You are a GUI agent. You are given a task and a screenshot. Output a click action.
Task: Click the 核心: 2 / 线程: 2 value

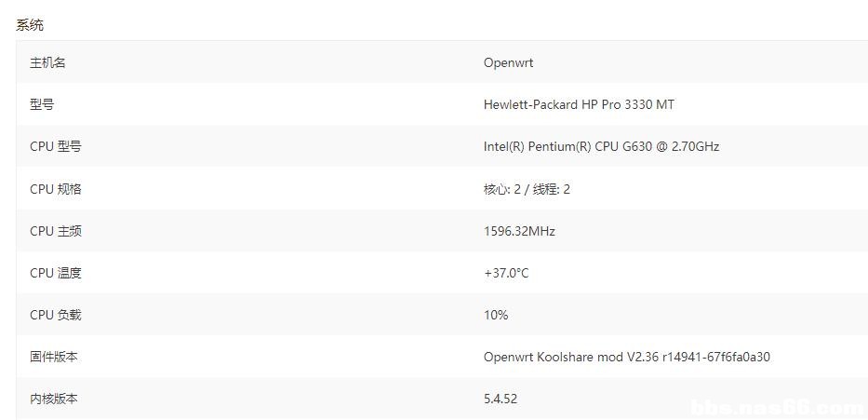click(x=527, y=189)
